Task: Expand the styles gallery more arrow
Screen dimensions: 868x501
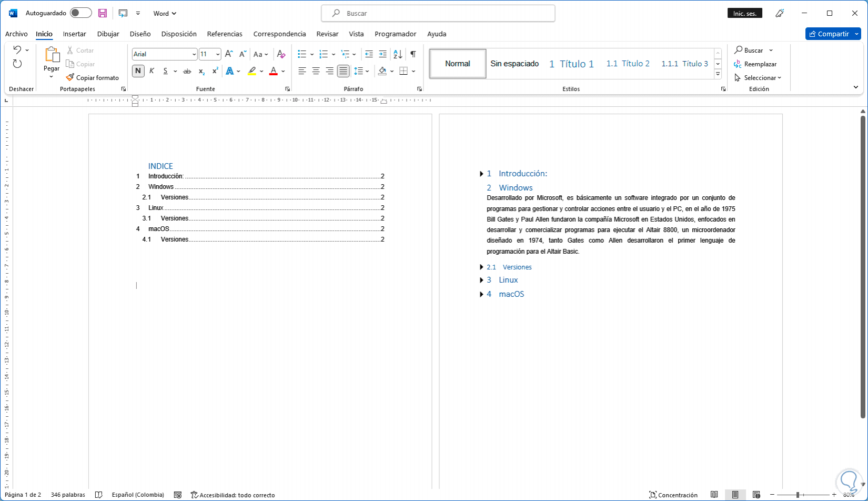Action: pyautogui.click(x=718, y=75)
